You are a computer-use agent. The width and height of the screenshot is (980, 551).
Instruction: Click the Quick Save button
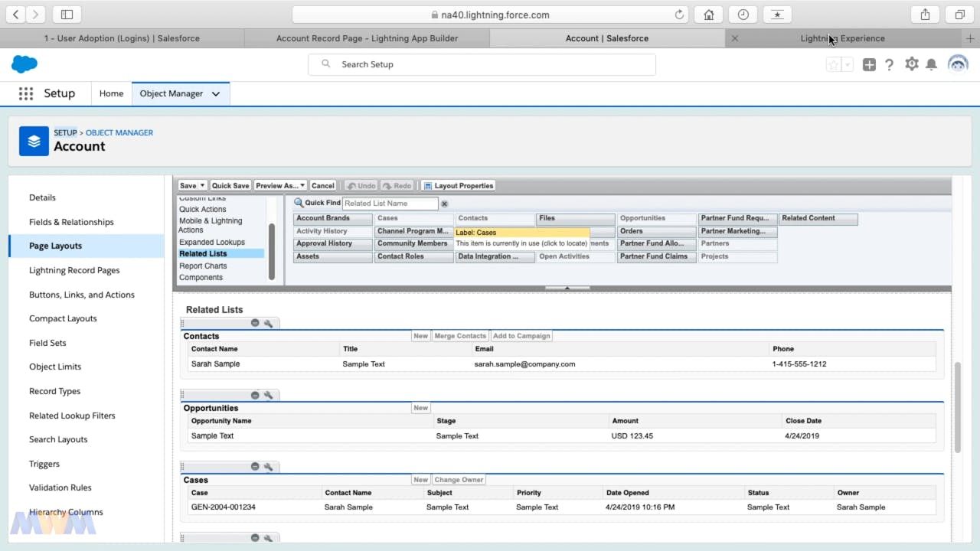[x=230, y=186]
